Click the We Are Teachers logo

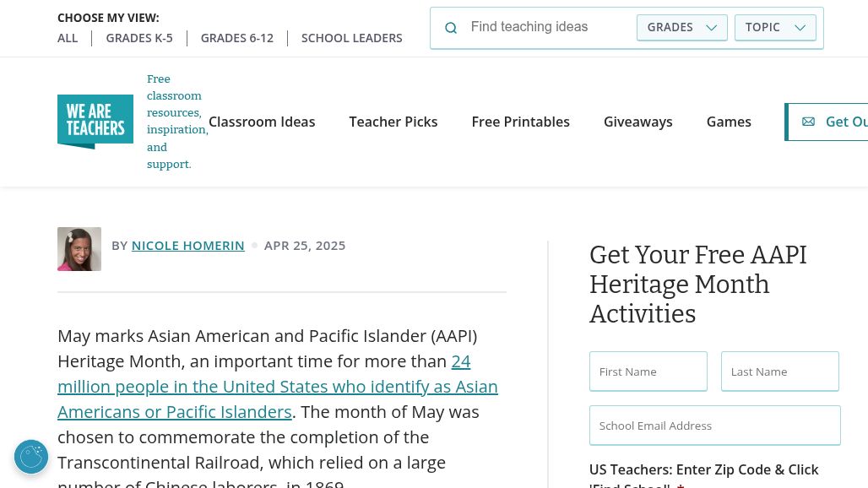(x=95, y=122)
